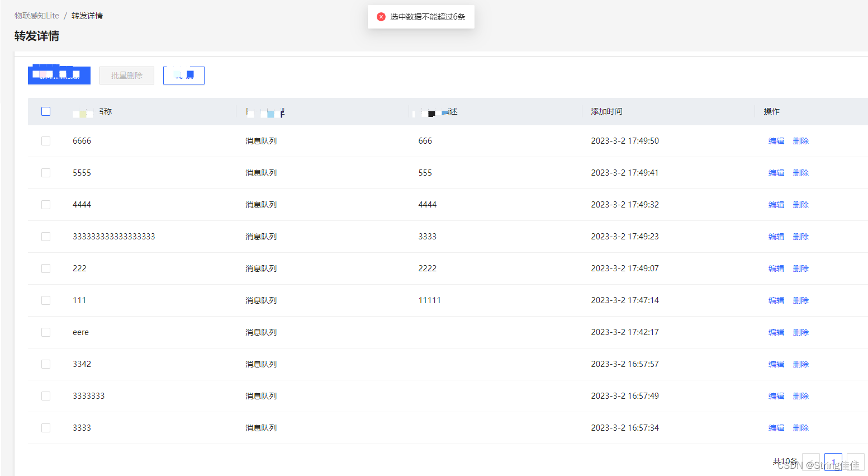Click the 添加时间 column header
The height and width of the screenshot is (476, 868).
[606, 111]
